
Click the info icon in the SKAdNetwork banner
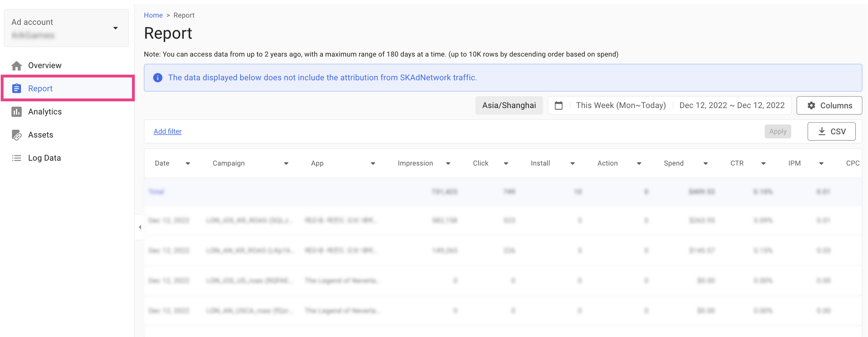[158, 77]
